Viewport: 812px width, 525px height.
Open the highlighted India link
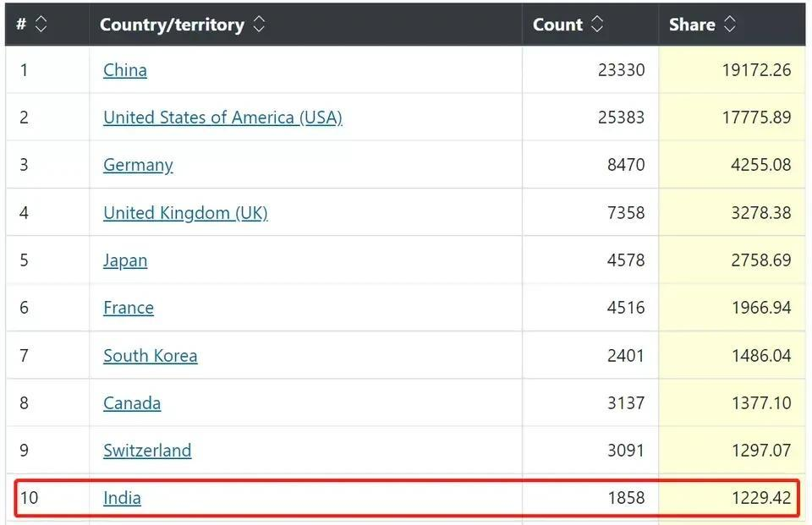[122, 498]
